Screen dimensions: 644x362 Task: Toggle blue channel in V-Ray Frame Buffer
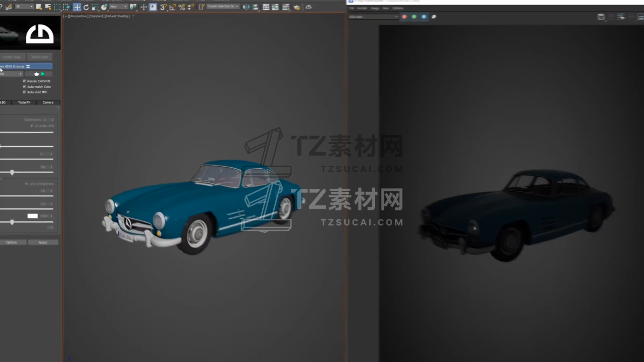point(424,17)
